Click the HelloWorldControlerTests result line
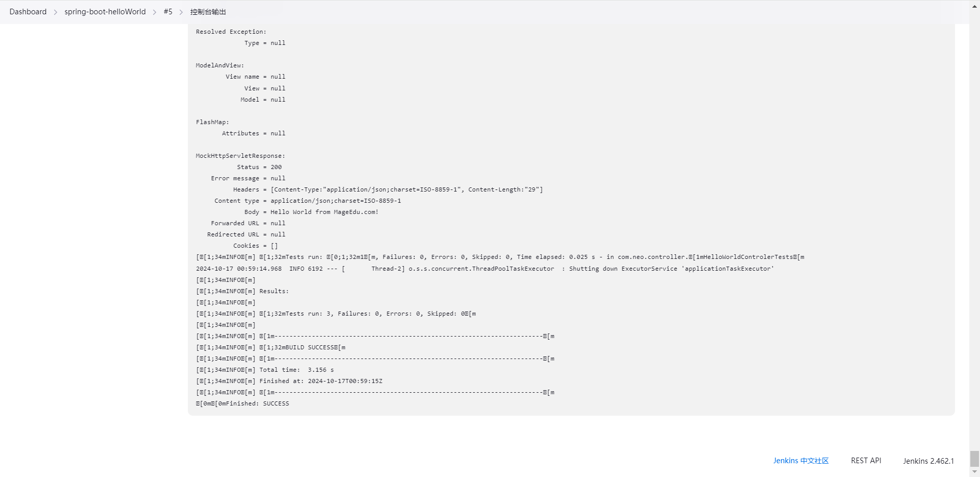Screen dimensions: 980x477 (500, 257)
